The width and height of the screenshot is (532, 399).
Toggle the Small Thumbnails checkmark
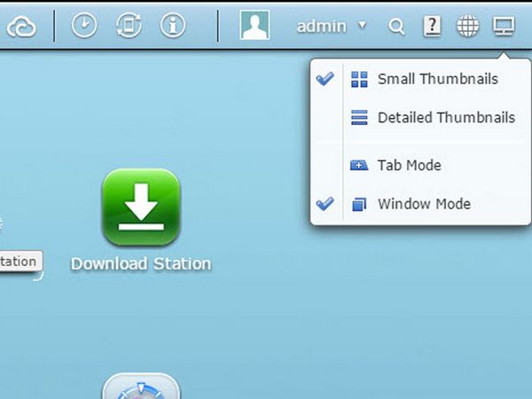pyautogui.click(x=325, y=79)
